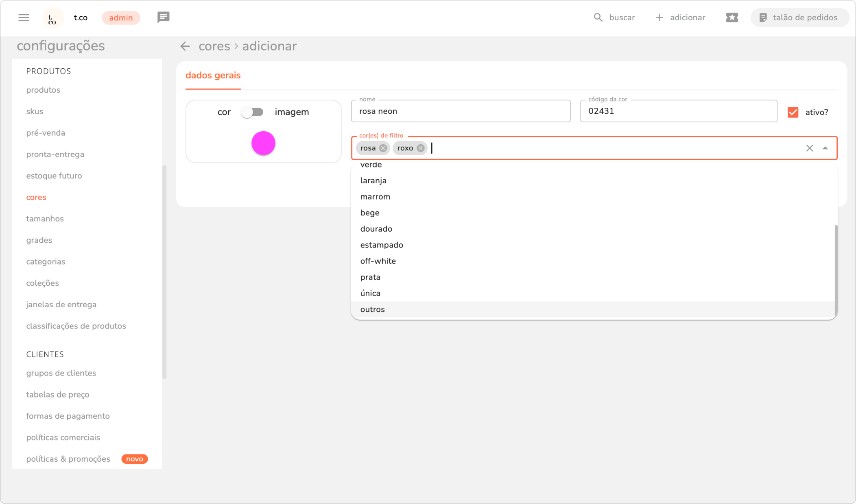Toggle the cor/imagem switch

(252, 112)
